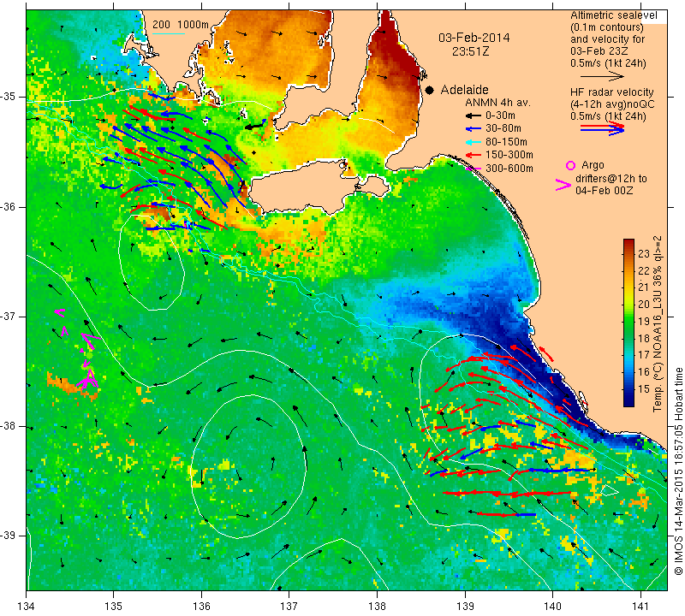Image resolution: width=685 pixels, height=616 pixels.
Task: Click the 'HF radar velocity' legend text
Action: click(611, 92)
